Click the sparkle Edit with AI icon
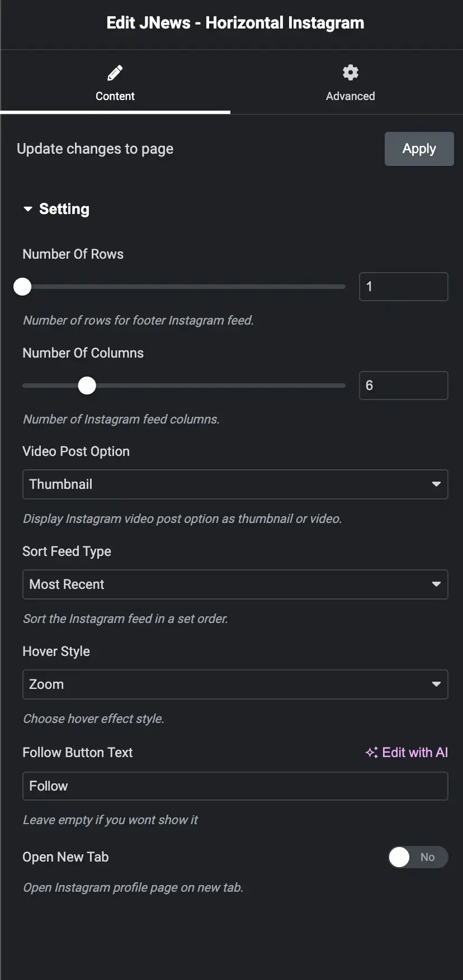Screen dimensions: 463x980 [371, 753]
